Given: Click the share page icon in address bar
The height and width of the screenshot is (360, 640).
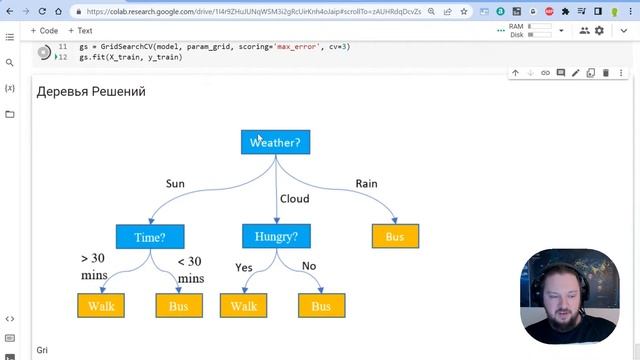Looking at the screenshot, I should (x=447, y=12).
